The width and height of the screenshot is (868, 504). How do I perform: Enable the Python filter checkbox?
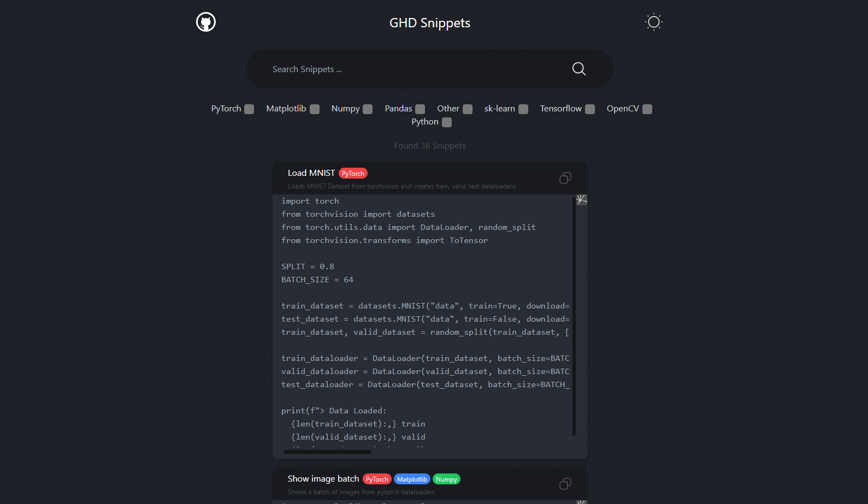[x=447, y=122]
